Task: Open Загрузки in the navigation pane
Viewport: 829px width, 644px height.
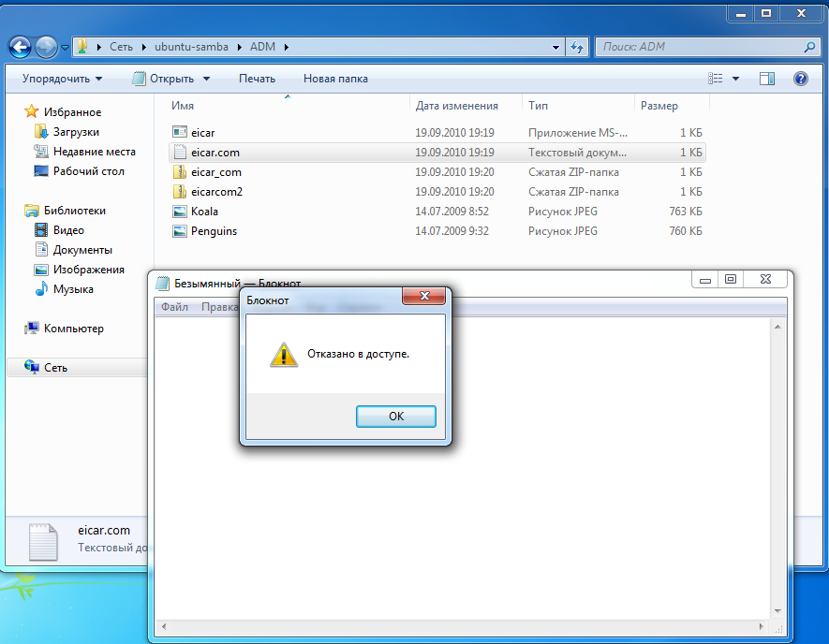Action: (x=76, y=132)
